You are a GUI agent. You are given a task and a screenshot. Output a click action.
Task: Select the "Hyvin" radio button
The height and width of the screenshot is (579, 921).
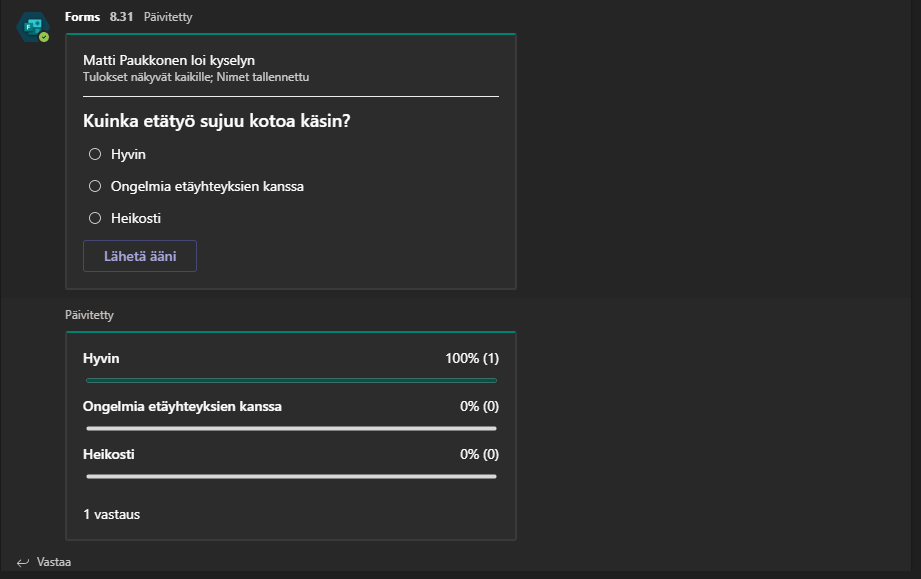[x=95, y=154]
